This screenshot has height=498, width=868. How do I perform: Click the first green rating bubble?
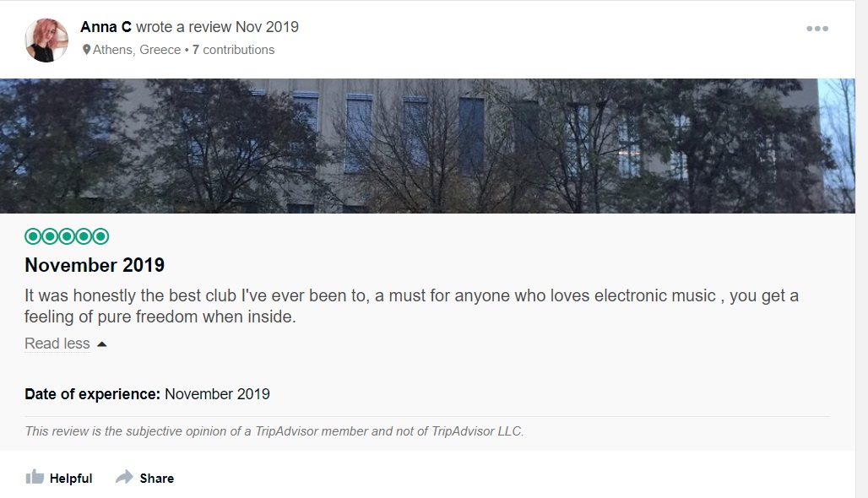[32, 236]
